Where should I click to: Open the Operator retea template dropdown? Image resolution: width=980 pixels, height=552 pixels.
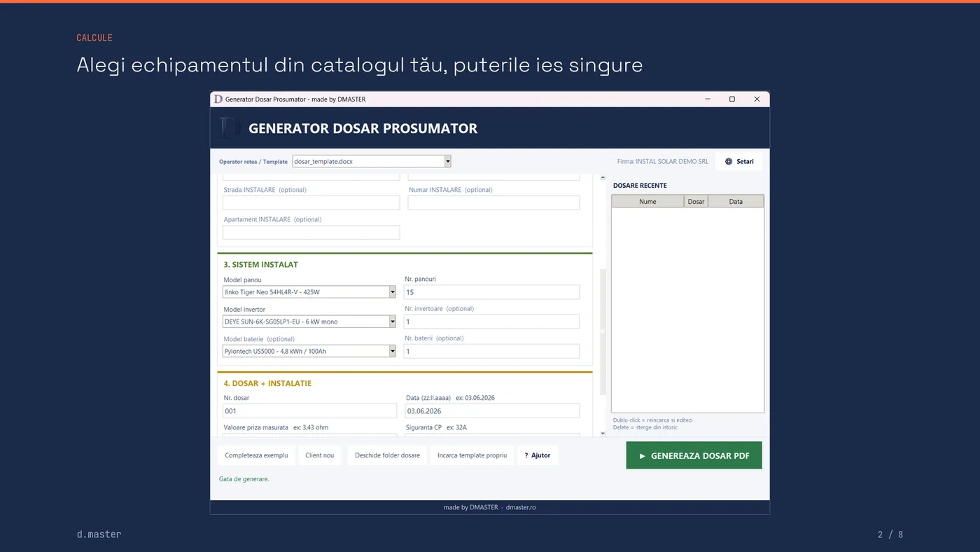click(447, 161)
